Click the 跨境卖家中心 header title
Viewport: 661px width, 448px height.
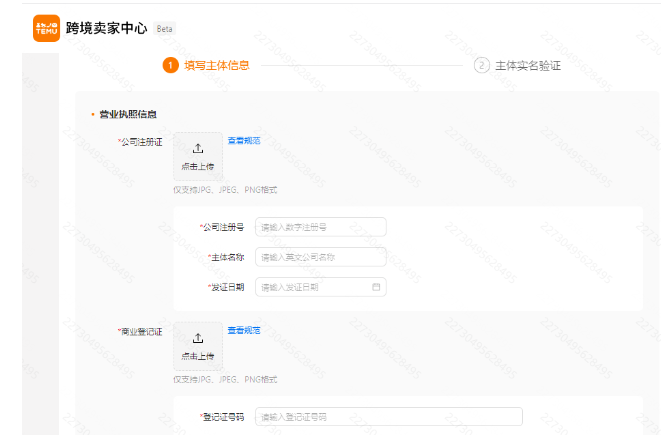(x=106, y=29)
